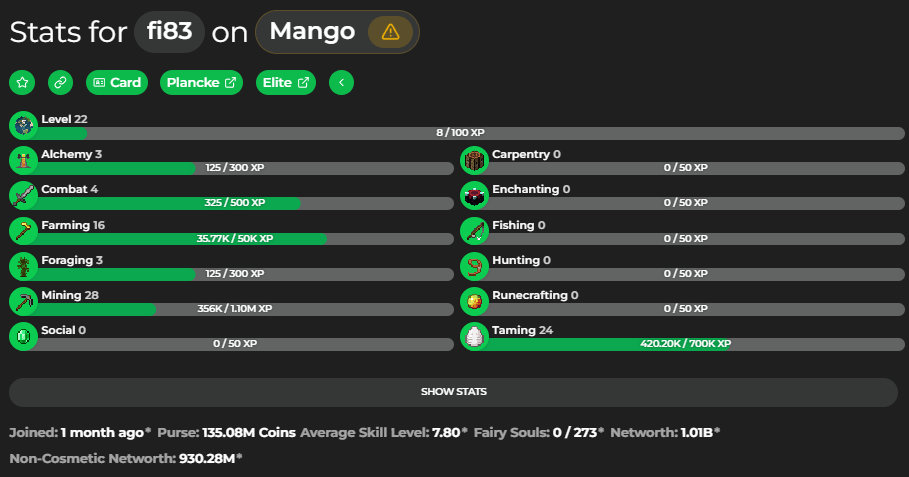Click the Social 0 label
Screen dimensions: 909x477
64,330
